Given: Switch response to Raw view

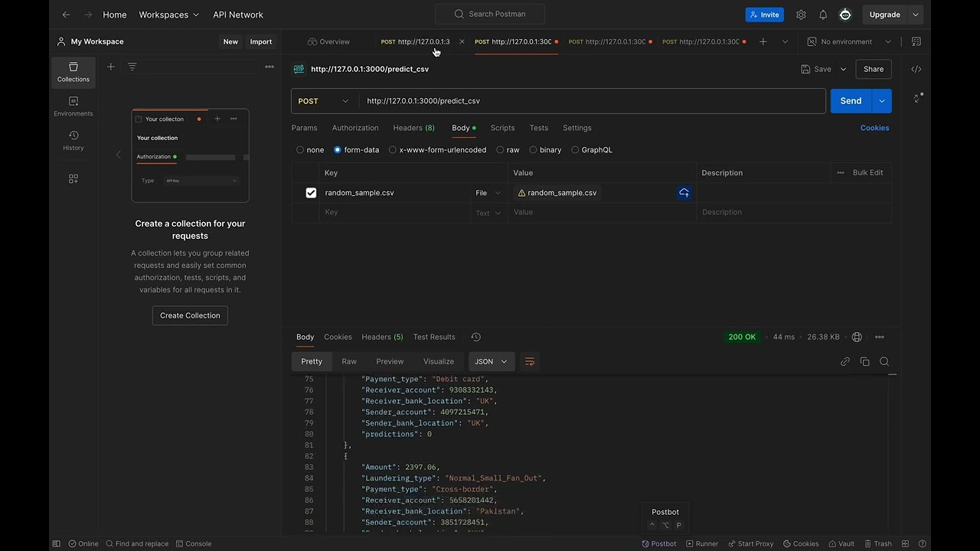Looking at the screenshot, I should [x=349, y=361].
